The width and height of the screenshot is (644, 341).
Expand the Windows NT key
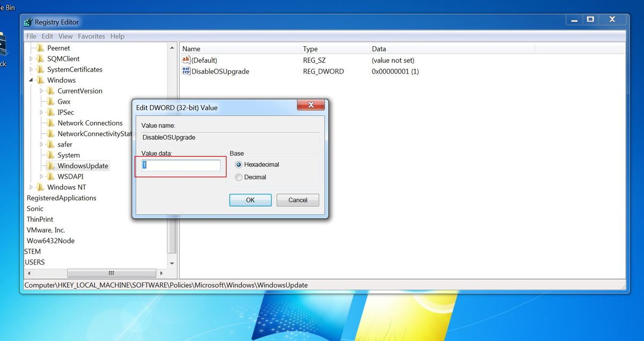[x=31, y=187]
